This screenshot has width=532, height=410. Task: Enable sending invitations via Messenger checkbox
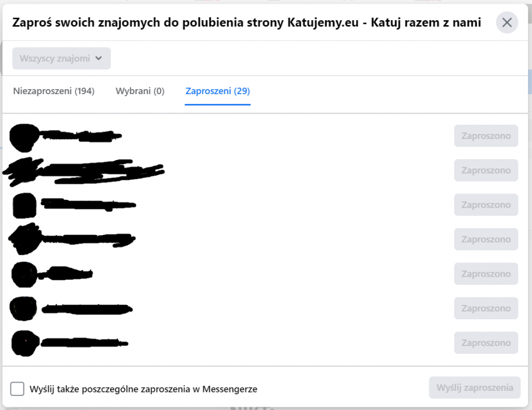point(17,389)
